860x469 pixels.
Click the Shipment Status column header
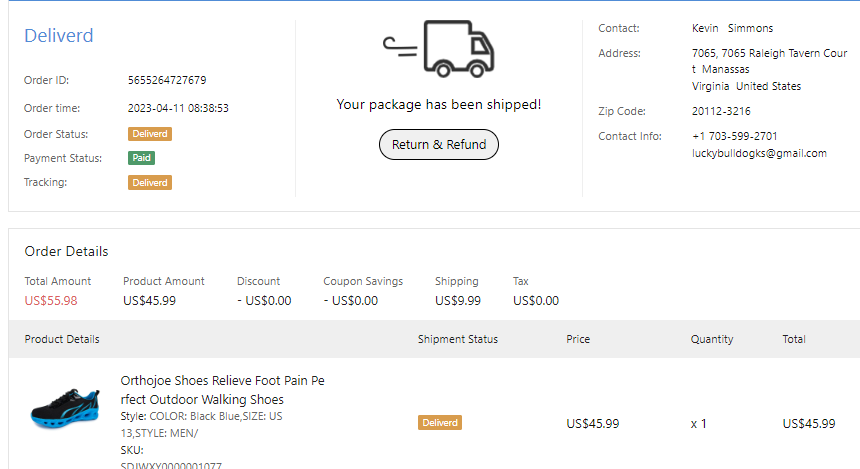pos(457,339)
